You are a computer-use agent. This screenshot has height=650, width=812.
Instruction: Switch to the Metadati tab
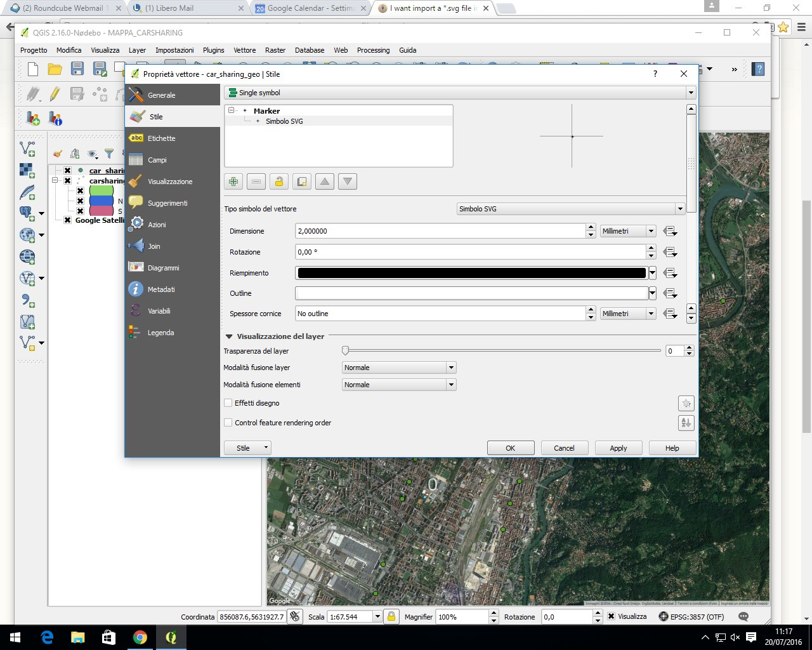coord(173,289)
